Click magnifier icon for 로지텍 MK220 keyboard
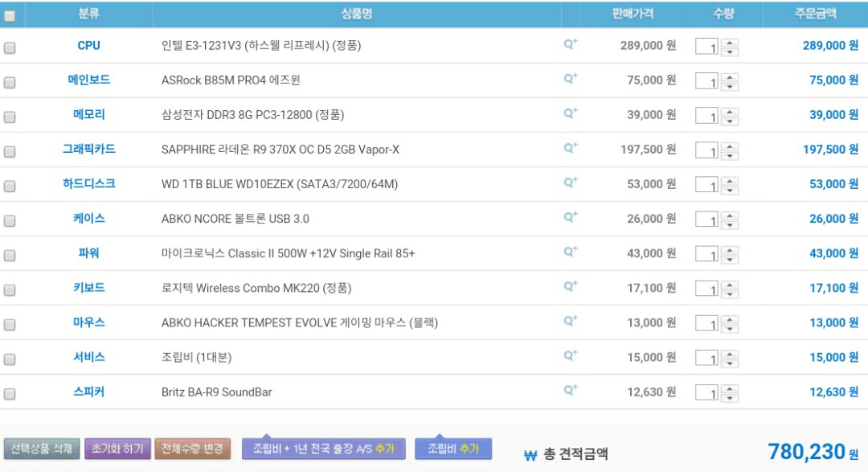This screenshot has width=868, height=472. (x=570, y=286)
